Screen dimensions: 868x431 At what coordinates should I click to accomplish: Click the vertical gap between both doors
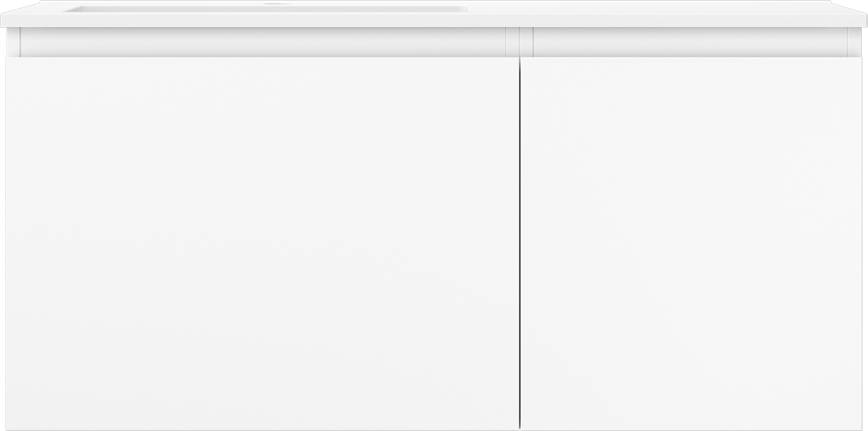point(520,244)
